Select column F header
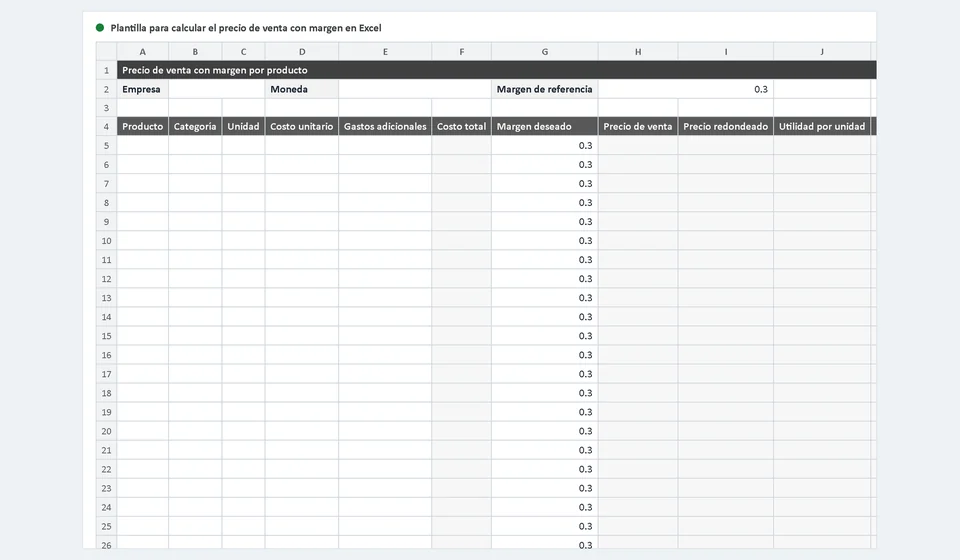 [462, 52]
